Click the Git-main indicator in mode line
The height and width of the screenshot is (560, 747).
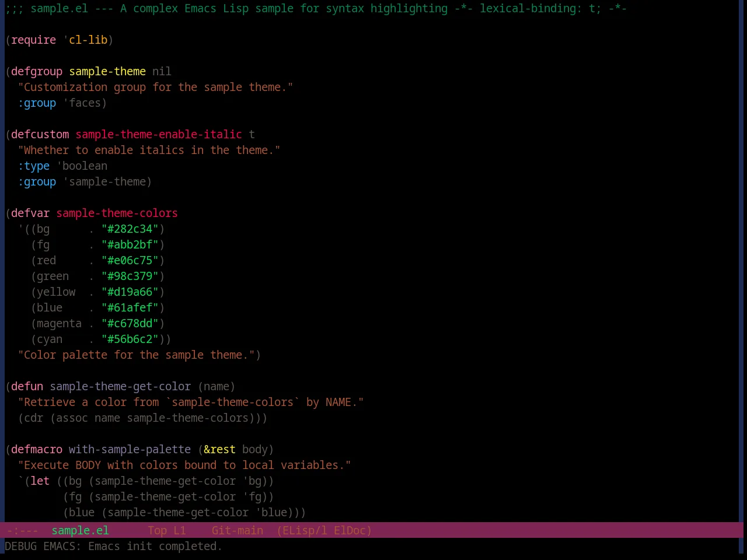click(237, 530)
